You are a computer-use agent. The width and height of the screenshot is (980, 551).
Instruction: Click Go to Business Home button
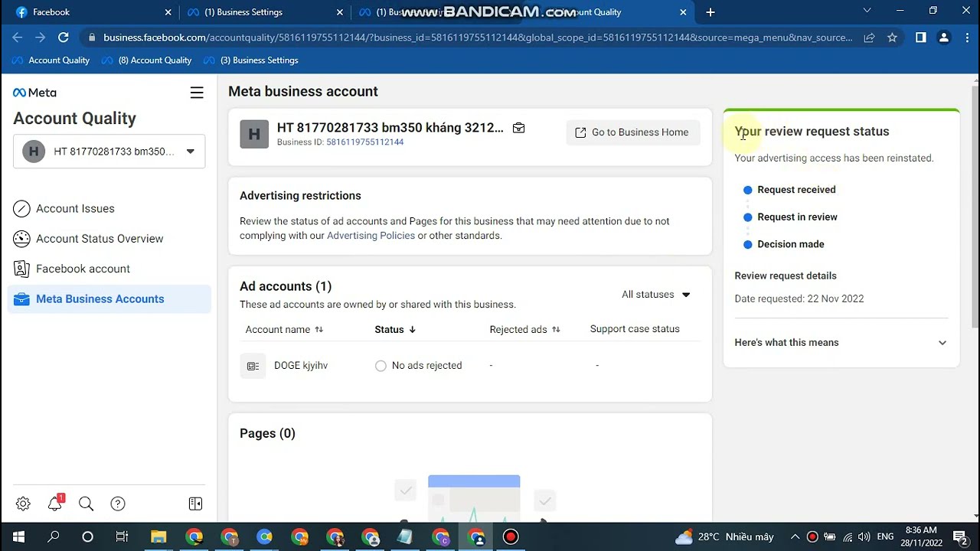[x=633, y=132]
